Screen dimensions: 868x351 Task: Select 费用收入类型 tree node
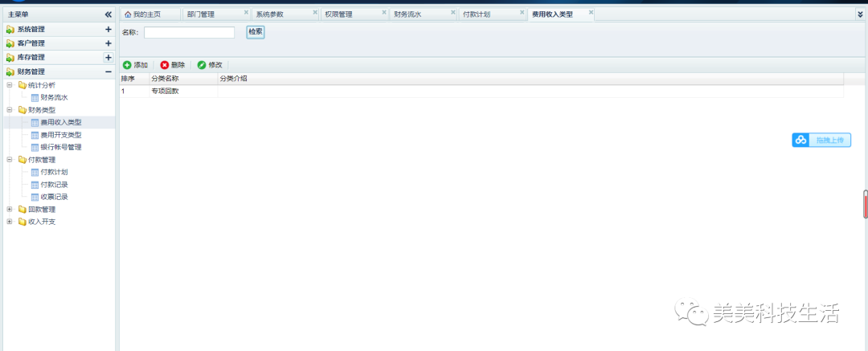click(61, 122)
